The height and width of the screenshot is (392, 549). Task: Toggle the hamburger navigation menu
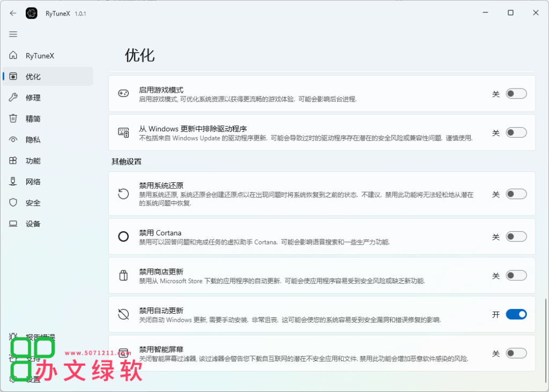[x=13, y=34]
